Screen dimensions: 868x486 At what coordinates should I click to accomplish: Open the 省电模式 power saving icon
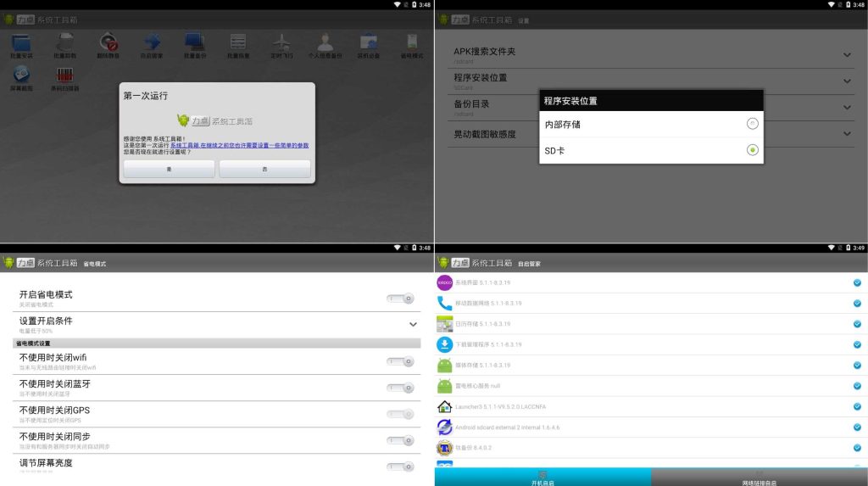click(x=412, y=44)
